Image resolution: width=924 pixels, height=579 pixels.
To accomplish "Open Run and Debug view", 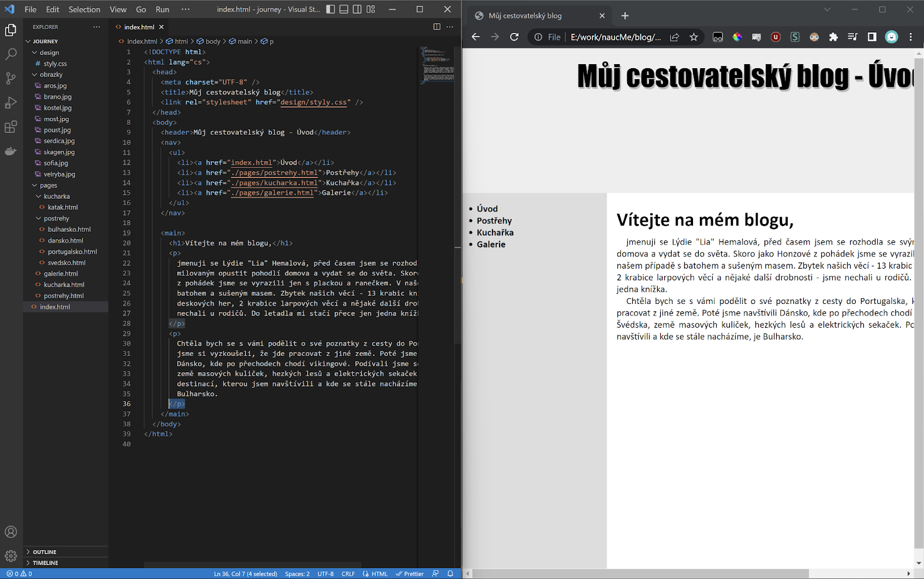I will tap(11, 103).
